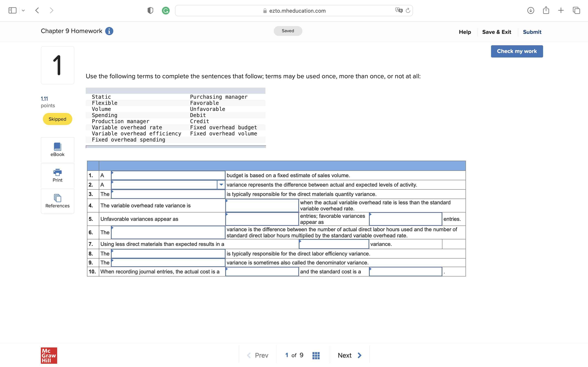
Task: Toggle the Safari sidebar
Action: click(12, 10)
